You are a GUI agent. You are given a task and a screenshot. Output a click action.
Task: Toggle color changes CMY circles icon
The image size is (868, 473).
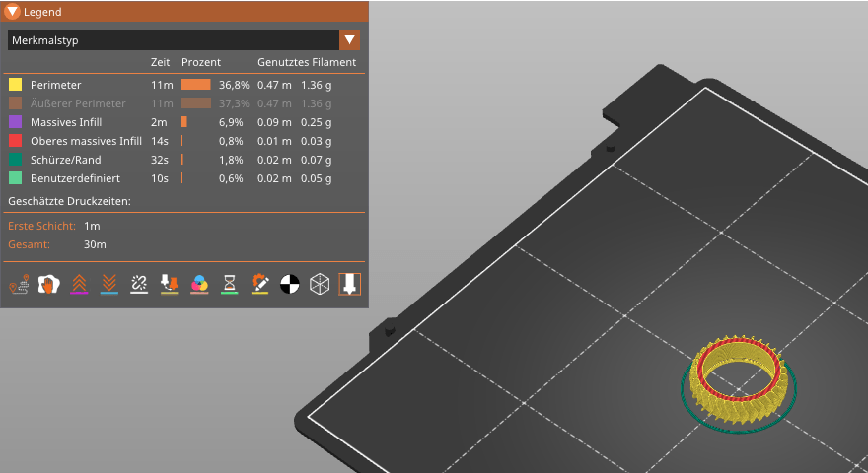tap(199, 284)
